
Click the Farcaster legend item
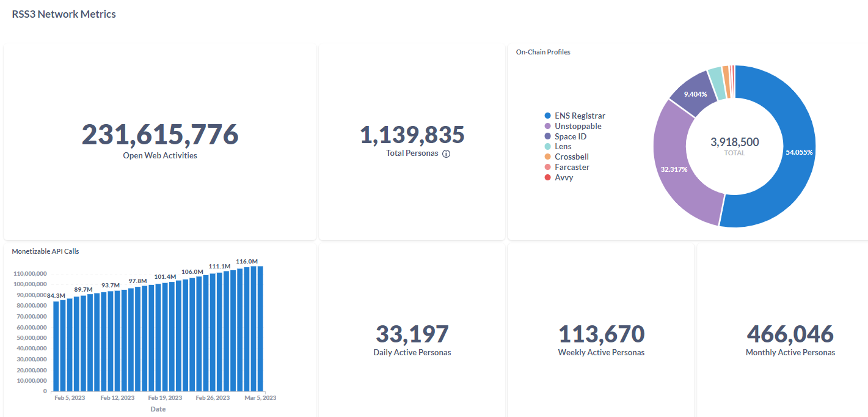(x=566, y=167)
